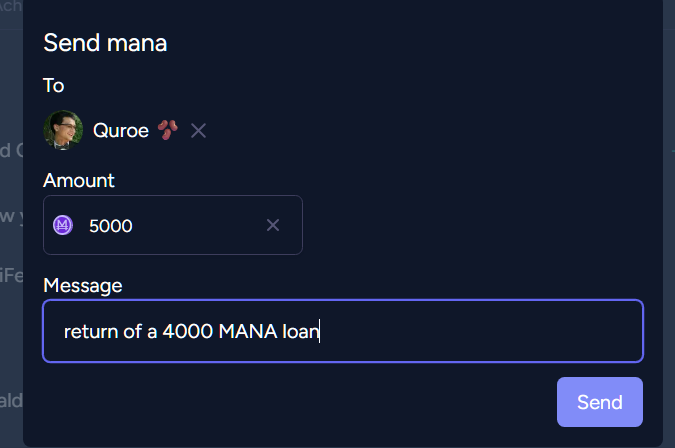This screenshot has height=448, width=675.
Task: Click the purple mana coin icon
Action: [63, 225]
